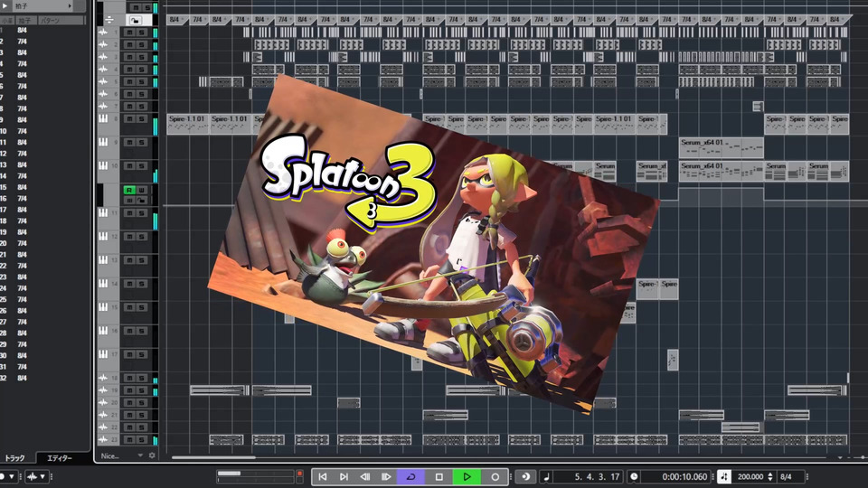Expand the 拍子 header arrow in left panel
Screen dimensions: 868x488
[x=70, y=5]
